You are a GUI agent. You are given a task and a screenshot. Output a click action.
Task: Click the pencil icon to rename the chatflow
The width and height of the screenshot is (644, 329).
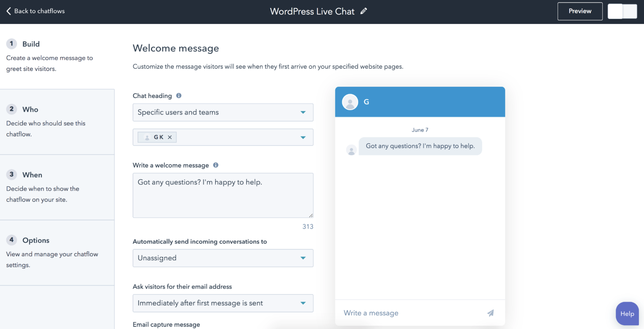363,11
